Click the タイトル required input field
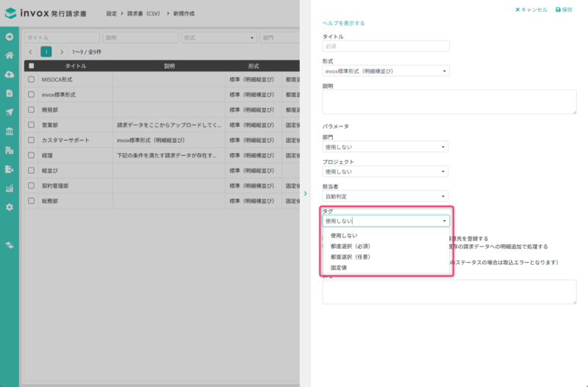This screenshot has height=387, width=588. [x=386, y=46]
